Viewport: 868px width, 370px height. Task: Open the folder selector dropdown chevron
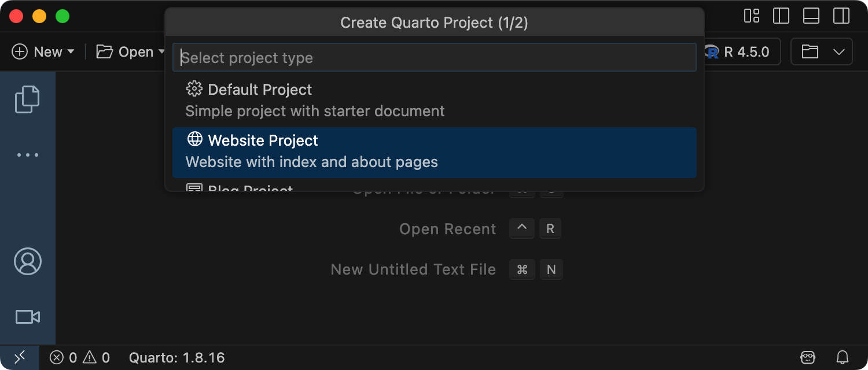click(839, 52)
